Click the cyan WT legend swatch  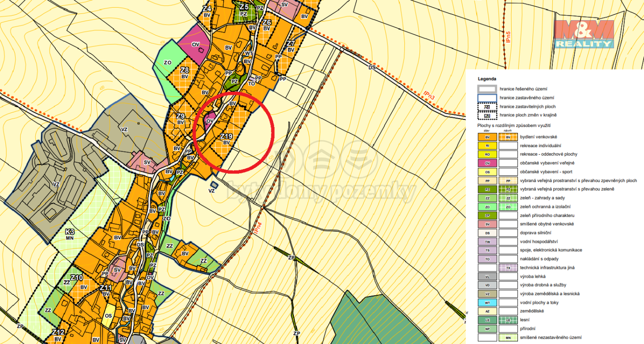tap(487, 302)
